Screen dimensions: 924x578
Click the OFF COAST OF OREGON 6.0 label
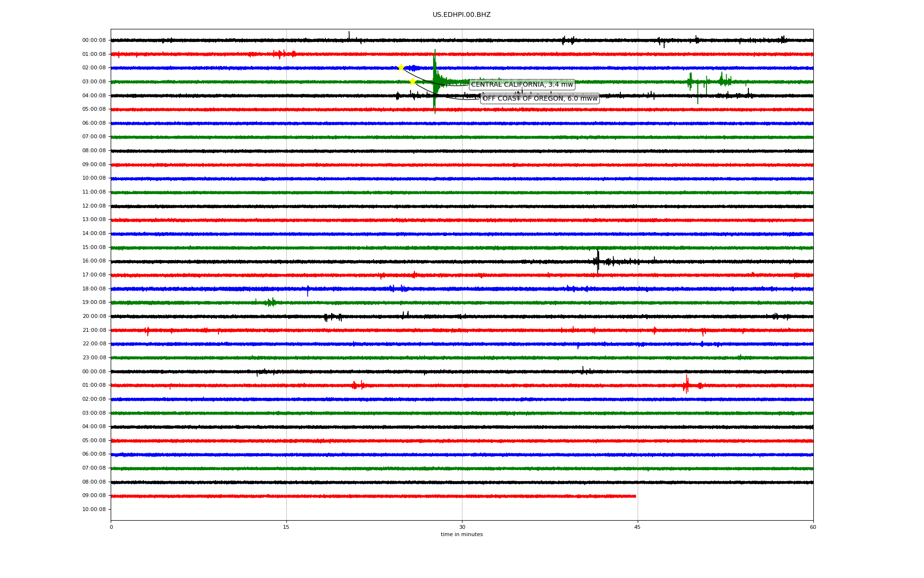point(539,99)
